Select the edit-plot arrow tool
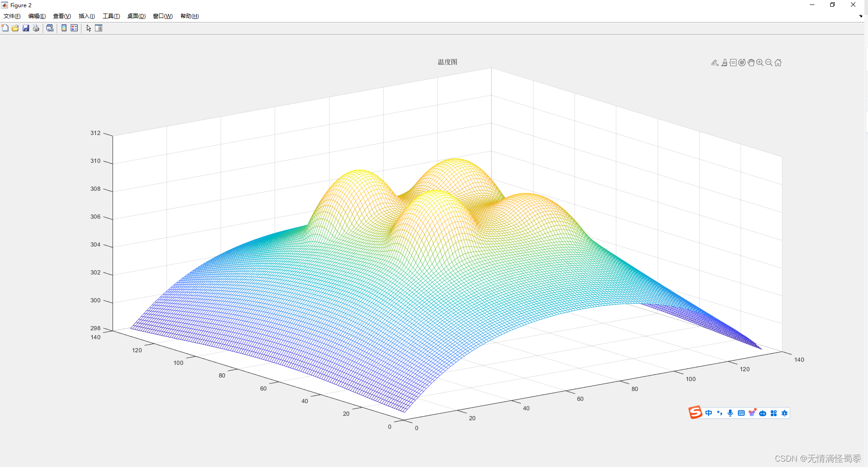 click(88, 28)
